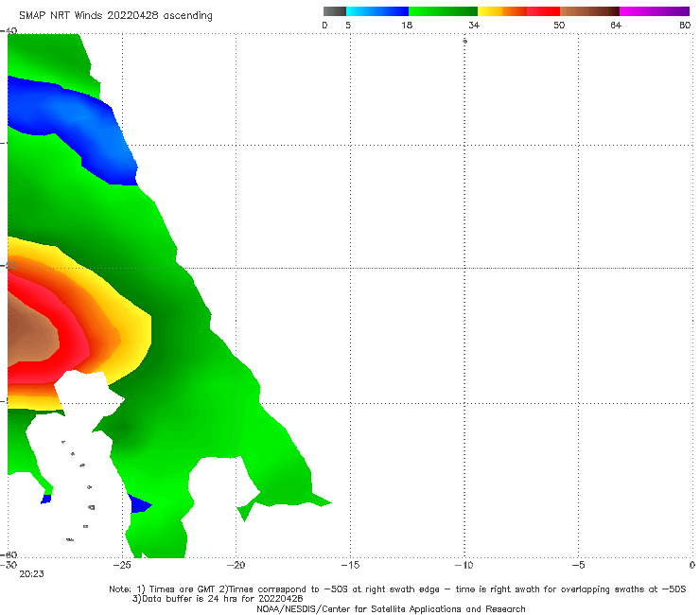
Task: Click the brown segment of the color scale
Action: pyautogui.click(x=589, y=11)
